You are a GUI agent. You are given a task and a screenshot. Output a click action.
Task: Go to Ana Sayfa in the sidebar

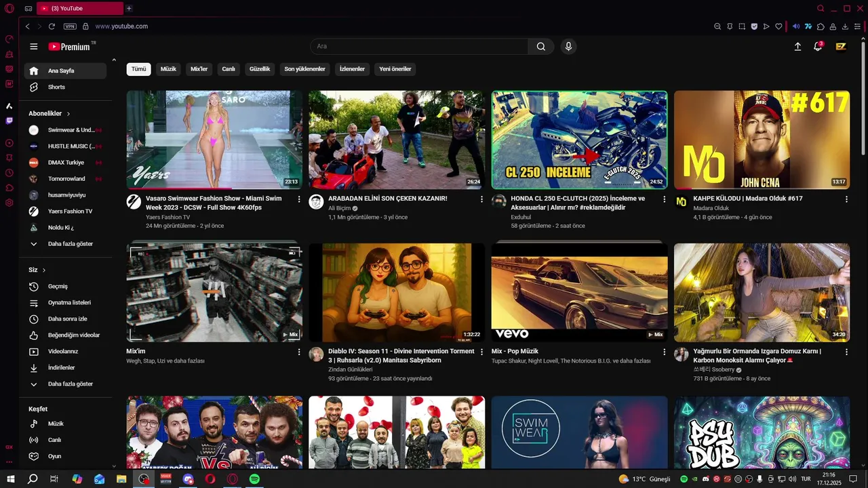(x=65, y=70)
